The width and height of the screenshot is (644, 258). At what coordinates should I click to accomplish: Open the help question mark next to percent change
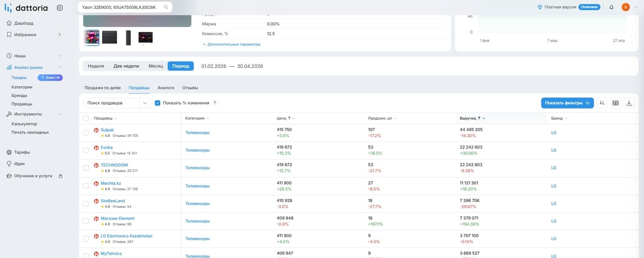pos(215,103)
